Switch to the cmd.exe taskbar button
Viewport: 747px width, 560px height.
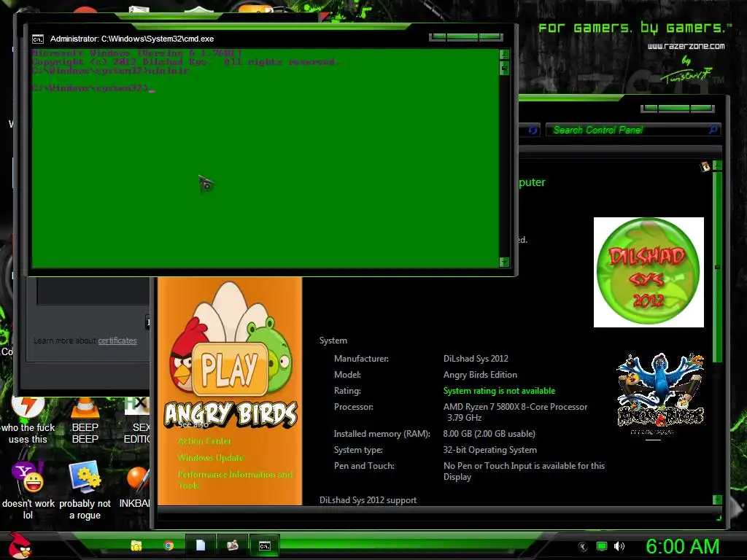264,545
